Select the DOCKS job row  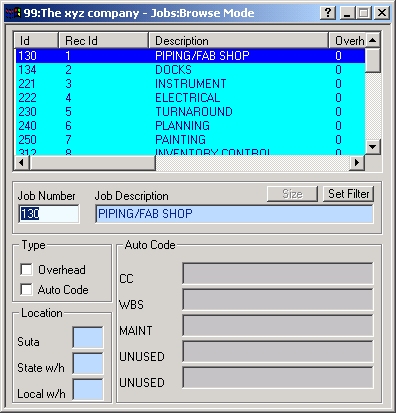coord(190,70)
